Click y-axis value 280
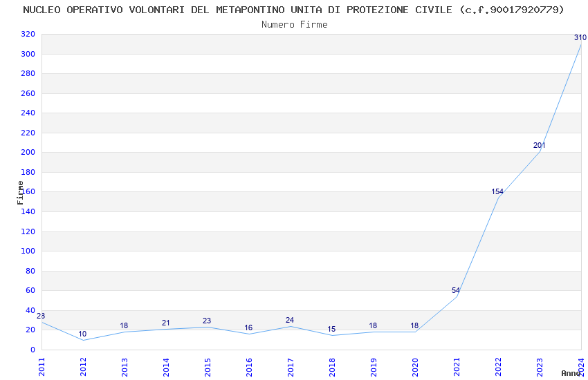The width and height of the screenshot is (588, 380). (x=28, y=73)
